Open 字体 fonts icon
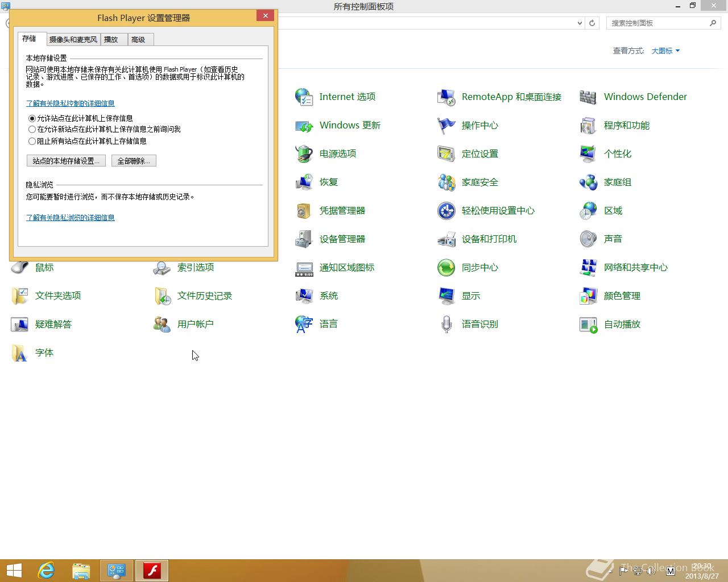 [x=20, y=352]
